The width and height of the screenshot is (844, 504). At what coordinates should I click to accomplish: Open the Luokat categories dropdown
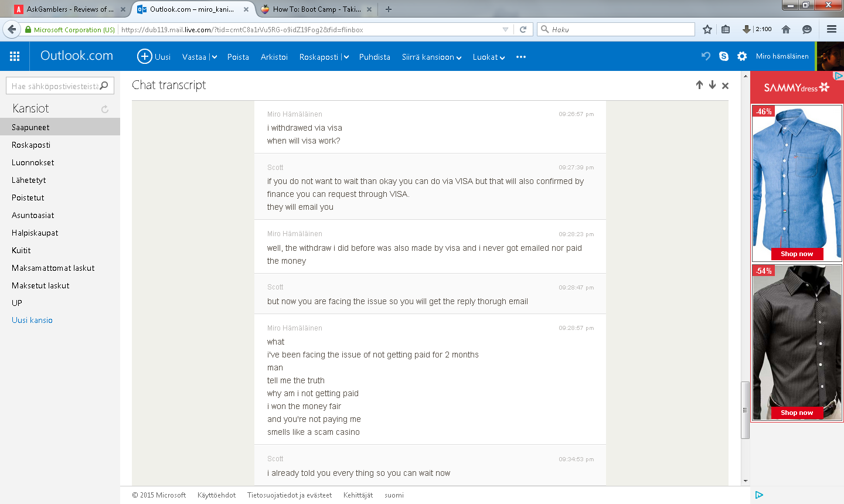pyautogui.click(x=489, y=57)
